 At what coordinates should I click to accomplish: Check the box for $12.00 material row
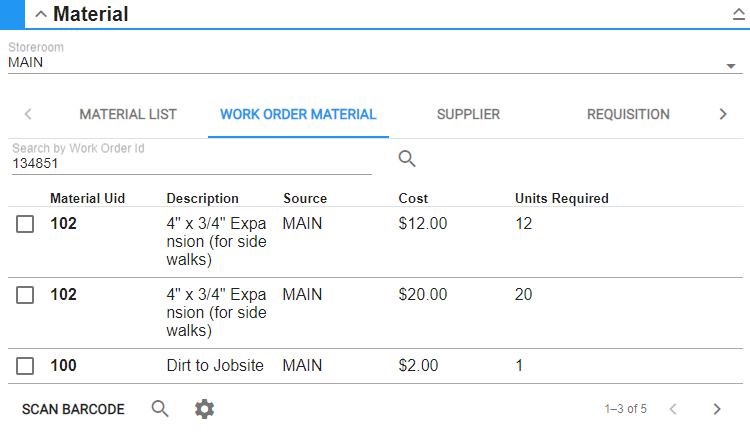26,224
